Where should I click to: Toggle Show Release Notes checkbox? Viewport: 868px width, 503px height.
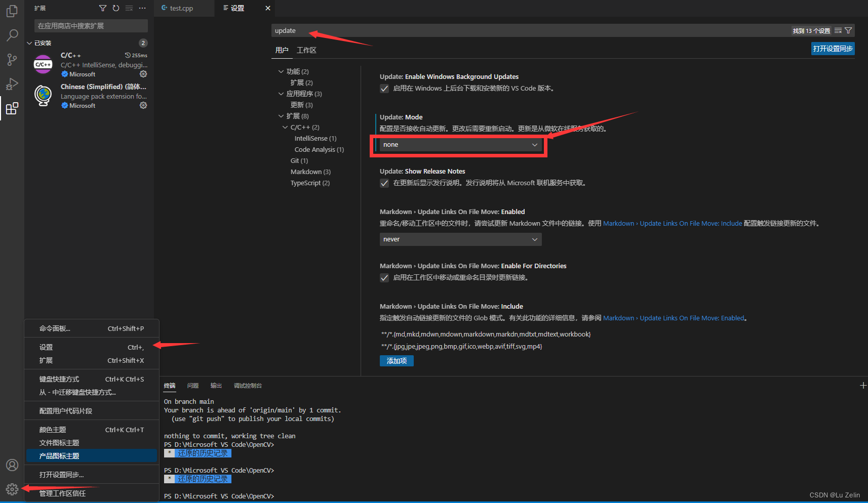384,183
